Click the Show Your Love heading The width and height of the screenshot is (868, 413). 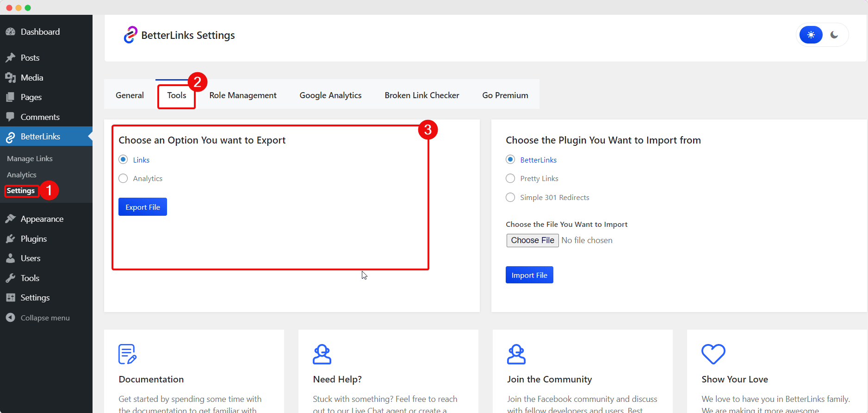[735, 379]
